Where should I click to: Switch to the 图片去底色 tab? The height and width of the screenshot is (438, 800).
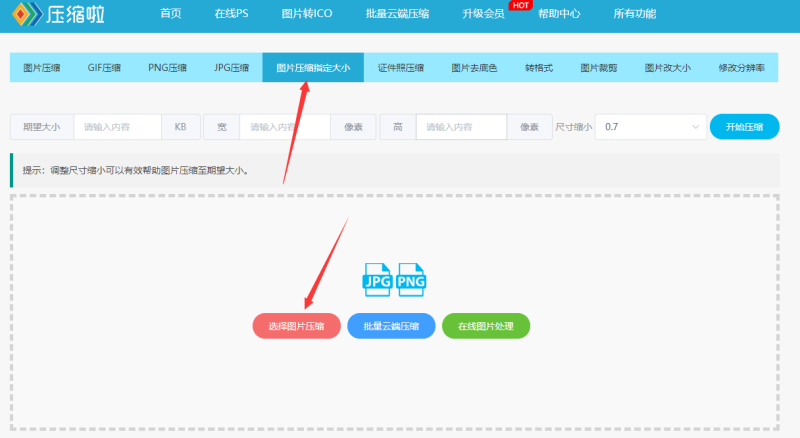(474, 67)
